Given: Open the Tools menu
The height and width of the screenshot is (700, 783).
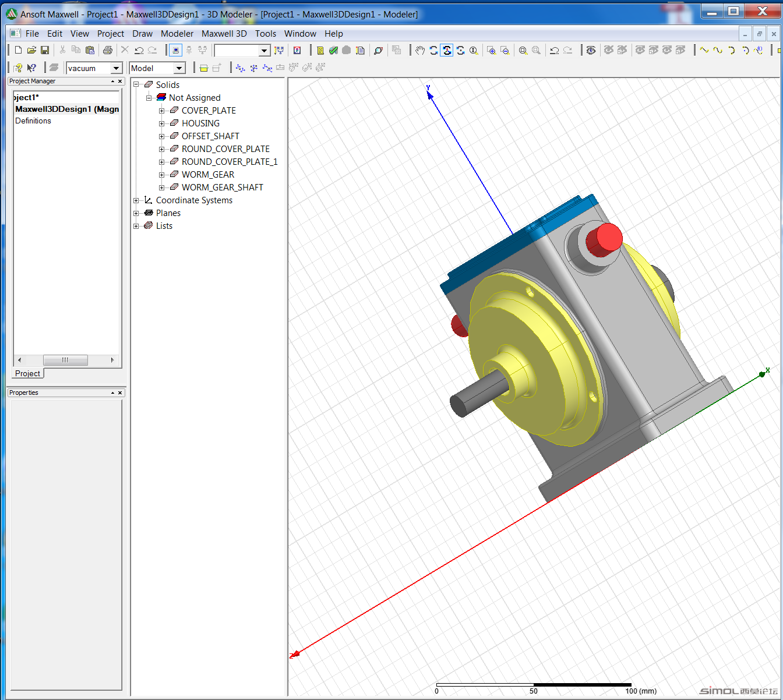Looking at the screenshot, I should pyautogui.click(x=266, y=34).
